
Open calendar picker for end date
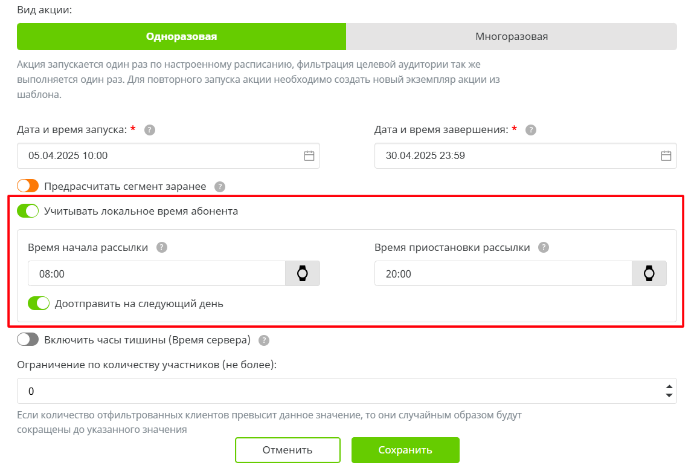[x=666, y=156]
